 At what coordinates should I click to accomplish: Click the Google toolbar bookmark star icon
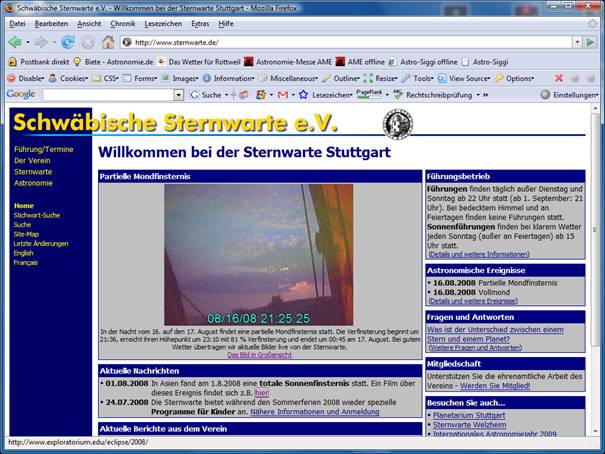tap(303, 95)
